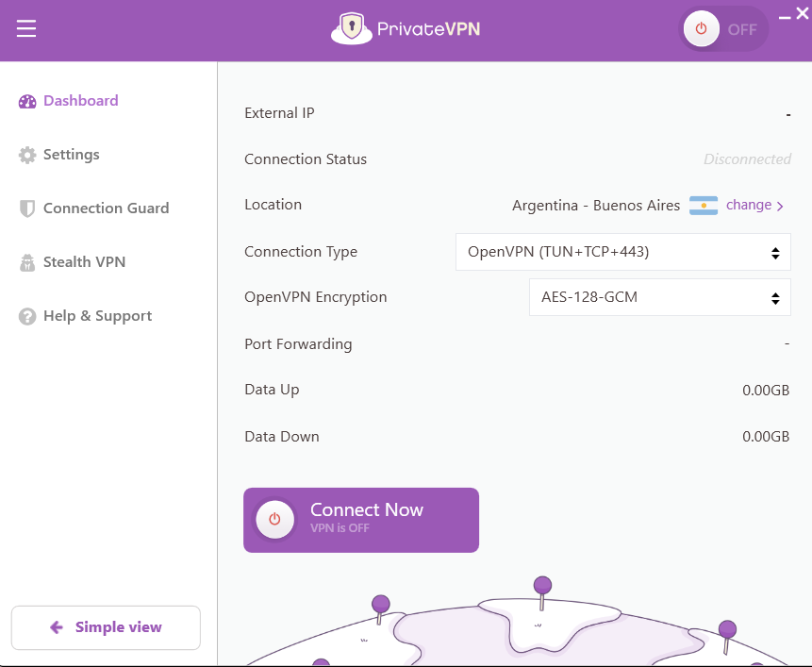Click the External IP label
The height and width of the screenshot is (667, 812).
pos(279,113)
